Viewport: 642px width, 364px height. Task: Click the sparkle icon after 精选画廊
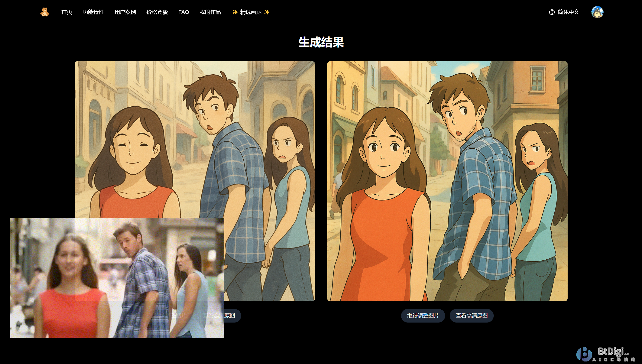(266, 12)
